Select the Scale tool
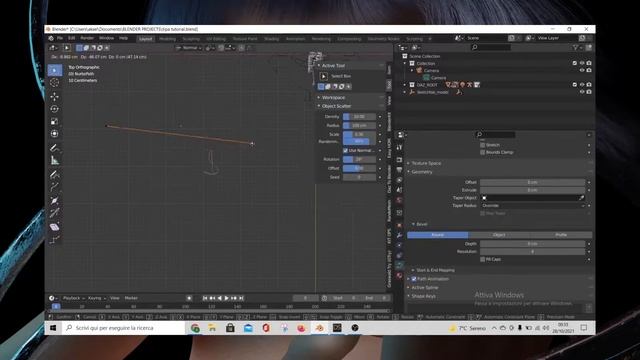 [x=55, y=121]
